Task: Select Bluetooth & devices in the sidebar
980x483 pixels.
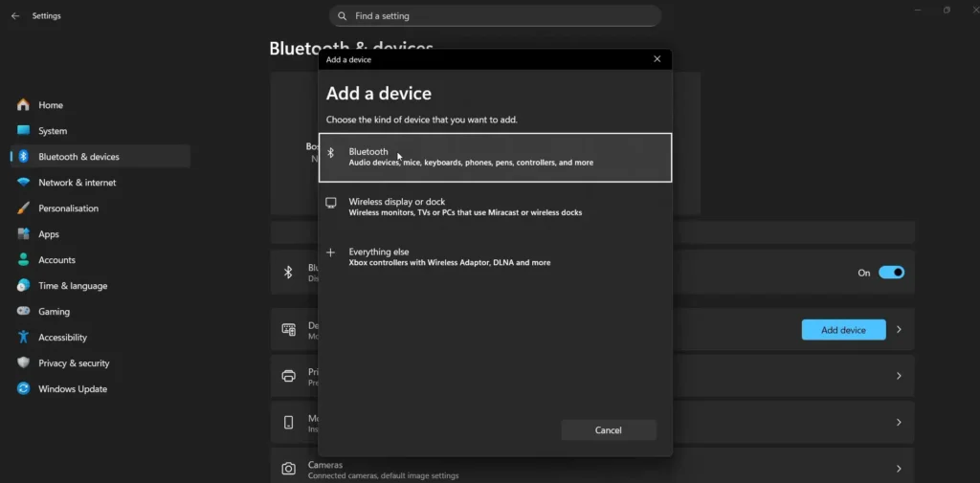Action: coord(100,156)
